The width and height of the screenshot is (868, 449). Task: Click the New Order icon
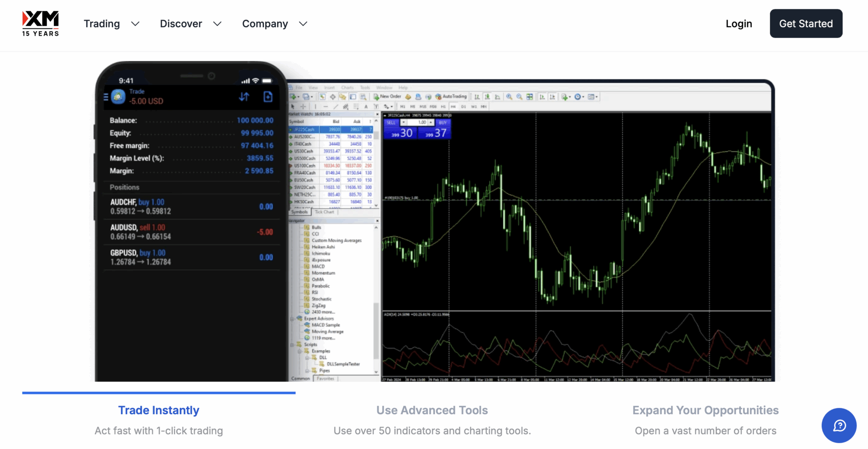pos(377,97)
